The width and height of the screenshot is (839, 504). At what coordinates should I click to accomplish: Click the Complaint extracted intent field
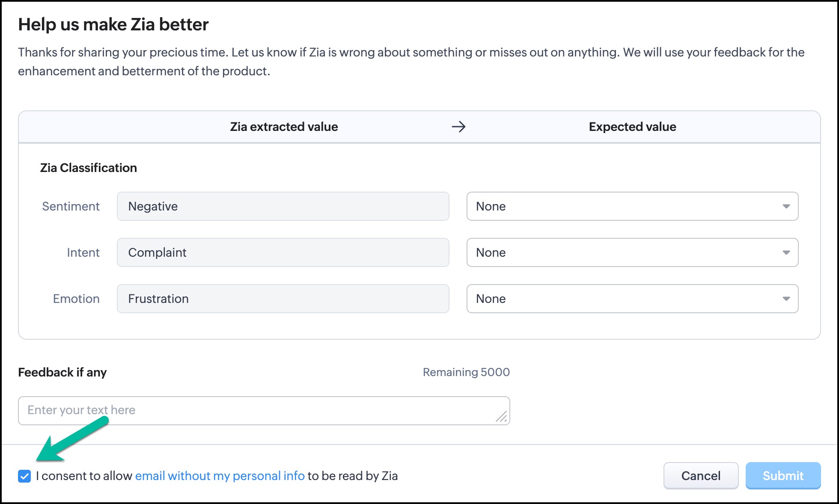283,252
